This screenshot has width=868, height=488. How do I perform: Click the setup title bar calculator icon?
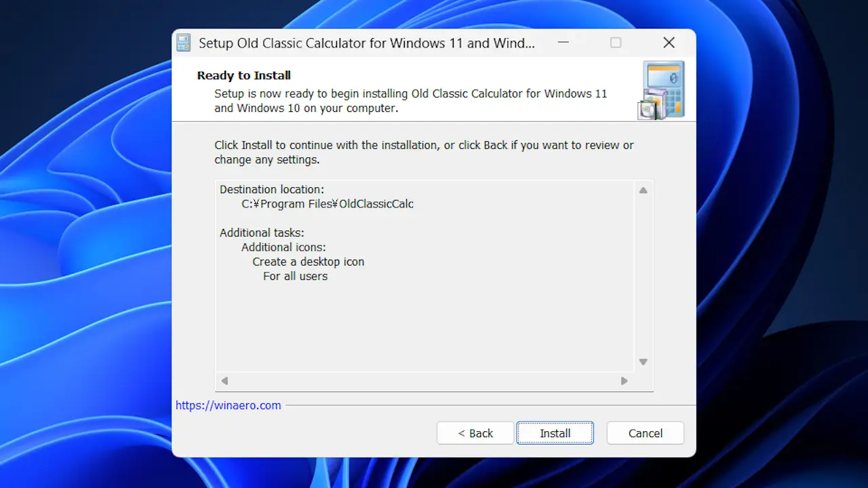tap(184, 43)
